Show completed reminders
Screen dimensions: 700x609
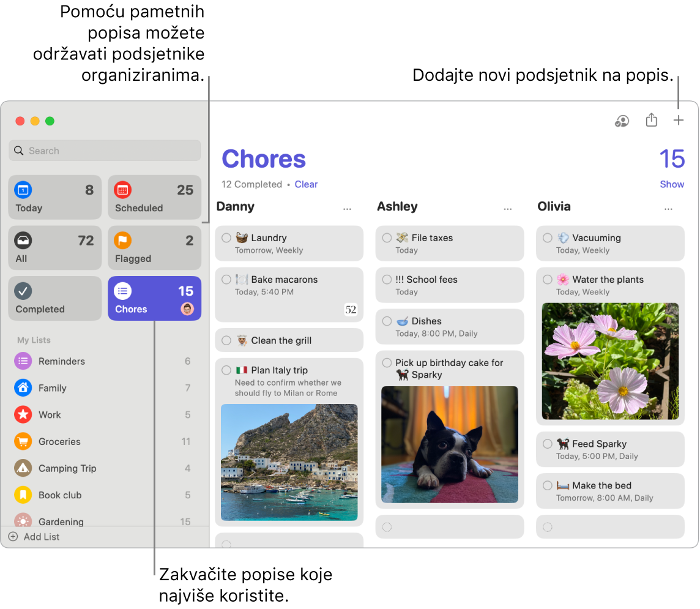pos(672,184)
